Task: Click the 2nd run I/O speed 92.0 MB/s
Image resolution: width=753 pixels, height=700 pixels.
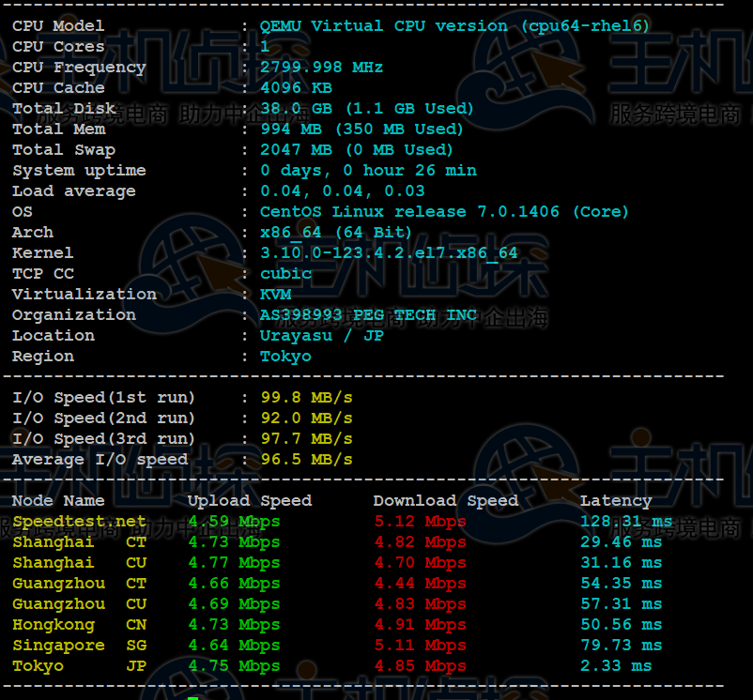Action: [x=306, y=418]
